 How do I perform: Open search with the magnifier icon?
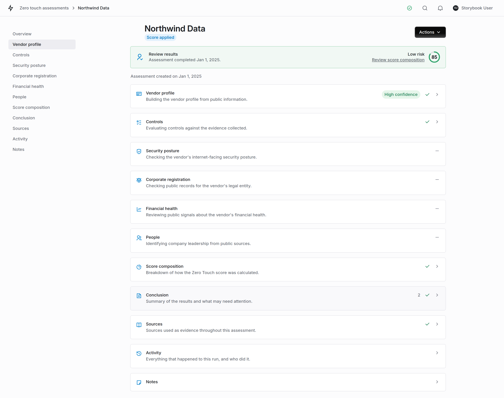coord(425,8)
